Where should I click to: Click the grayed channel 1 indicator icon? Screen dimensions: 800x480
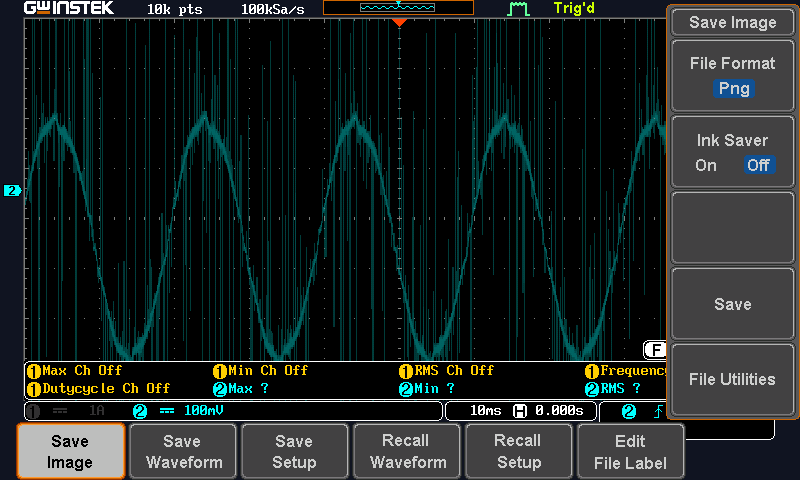[x=33, y=411]
